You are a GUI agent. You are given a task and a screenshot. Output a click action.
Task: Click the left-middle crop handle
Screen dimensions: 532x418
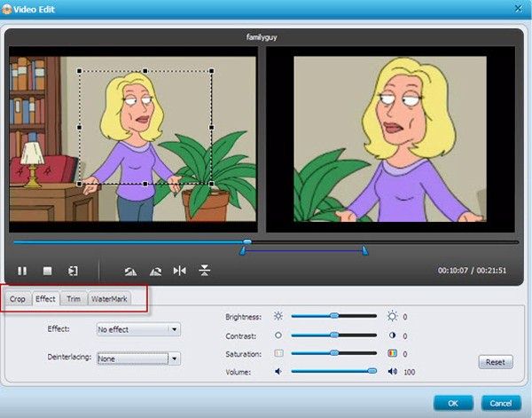(x=80, y=127)
